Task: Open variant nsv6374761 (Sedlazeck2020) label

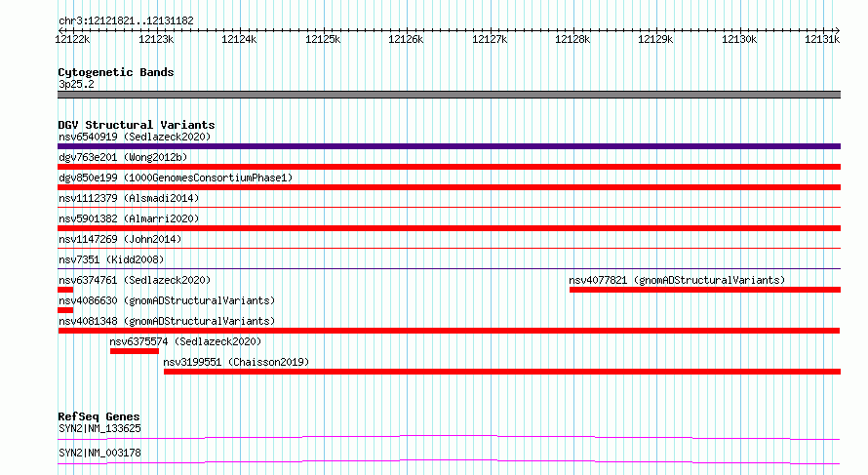Action: tap(135, 280)
